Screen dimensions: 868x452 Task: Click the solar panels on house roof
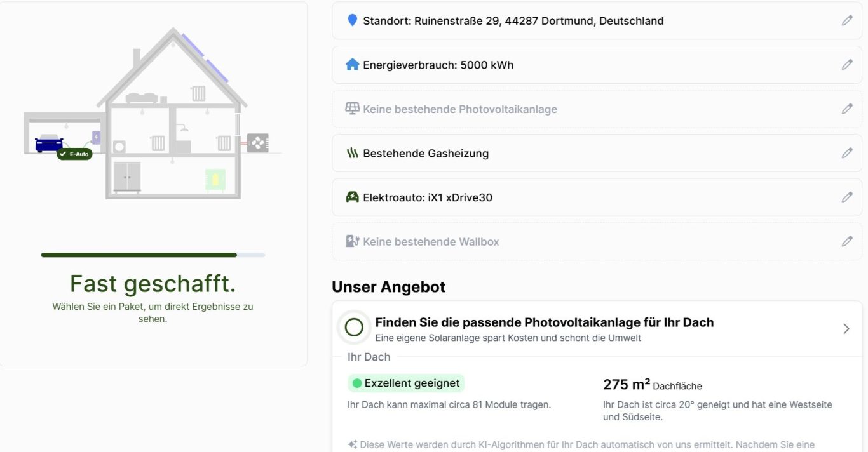click(x=205, y=58)
